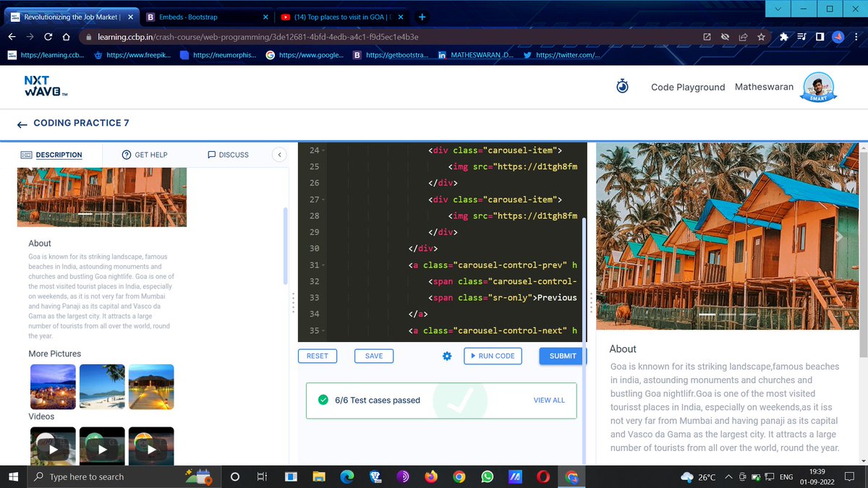868x488 pixels.
Task: Open the getbootstrap bookmark
Action: coord(391,55)
